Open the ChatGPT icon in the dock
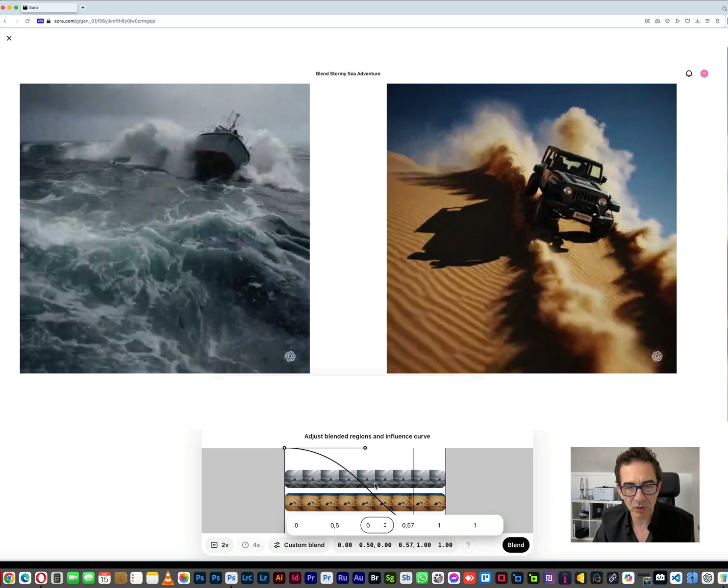The height and width of the screenshot is (588, 728). pos(708,578)
